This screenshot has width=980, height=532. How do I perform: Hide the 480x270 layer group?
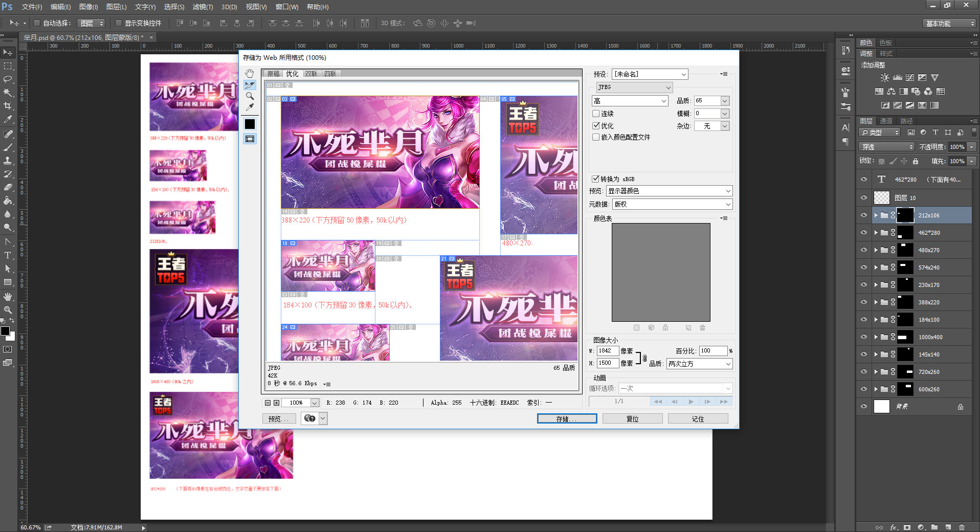click(x=864, y=250)
